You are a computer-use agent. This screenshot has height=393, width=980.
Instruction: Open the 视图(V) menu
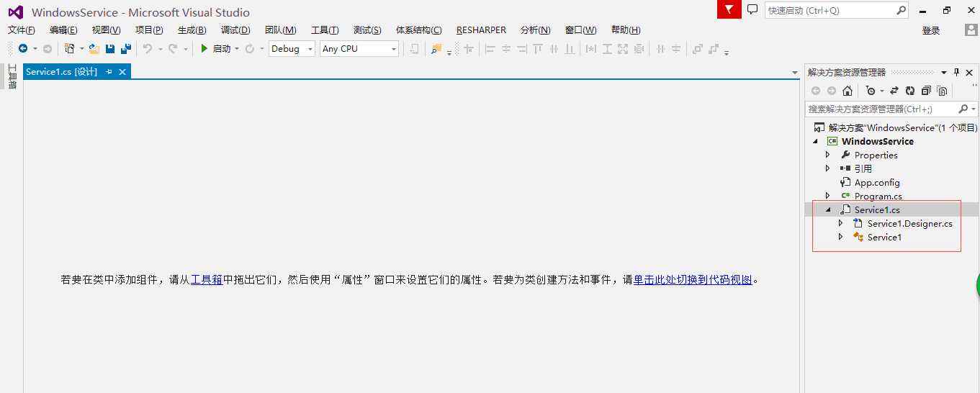pyautogui.click(x=107, y=30)
